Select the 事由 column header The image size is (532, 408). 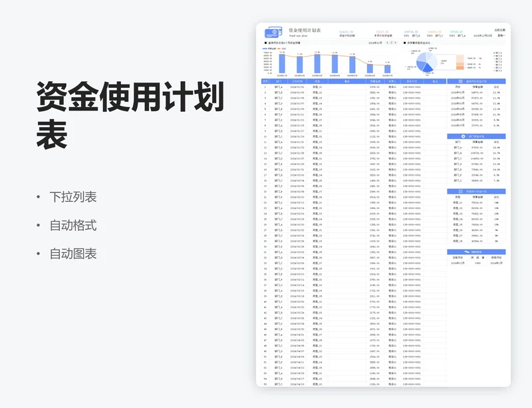(x=346, y=81)
